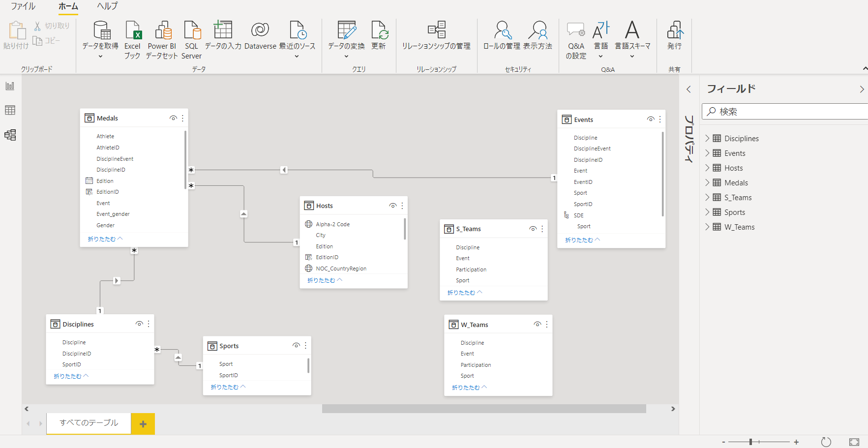Open Power BI datasets (データセット)
This screenshot has width=868, height=448.
point(162,39)
